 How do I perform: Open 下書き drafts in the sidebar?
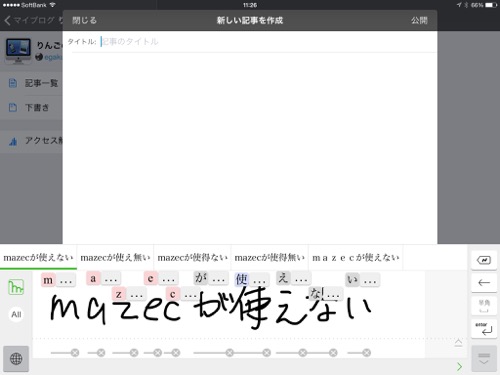(32, 108)
